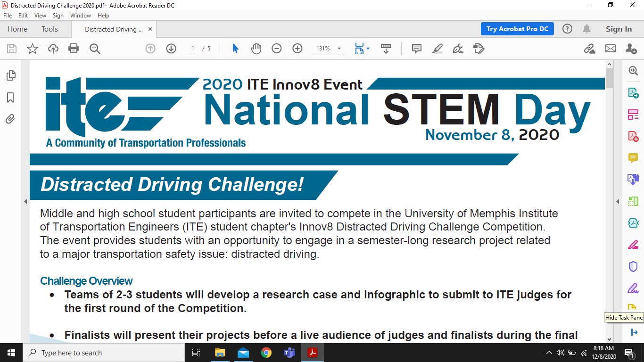
Task: Open the Page Thumbnails panel
Action: 10,75
